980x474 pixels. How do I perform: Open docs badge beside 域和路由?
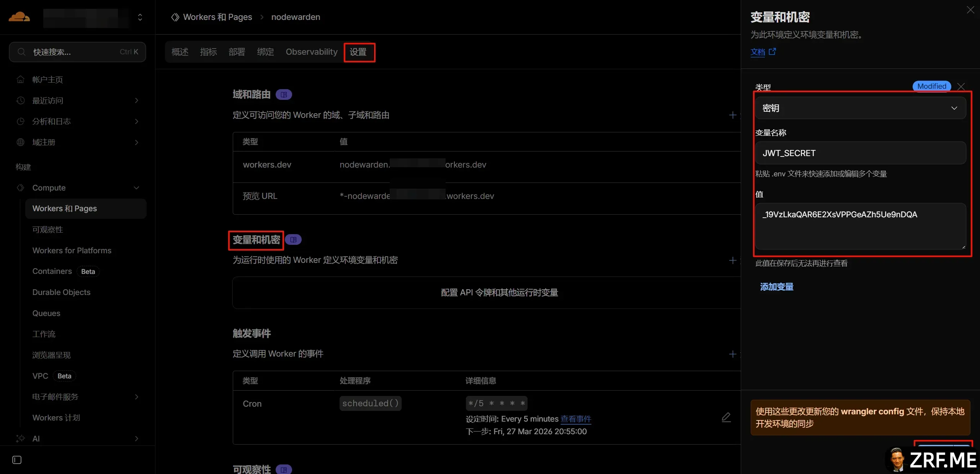[x=284, y=94]
